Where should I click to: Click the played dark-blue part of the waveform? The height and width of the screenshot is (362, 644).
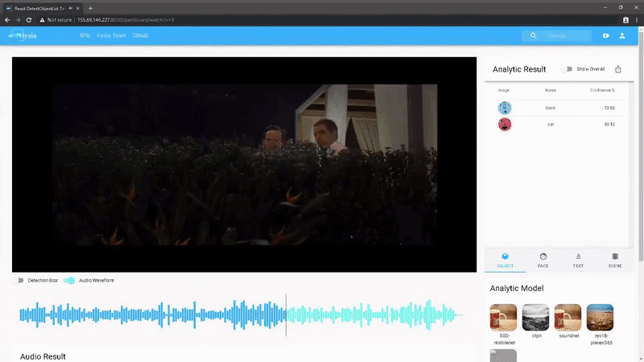pos(152,315)
